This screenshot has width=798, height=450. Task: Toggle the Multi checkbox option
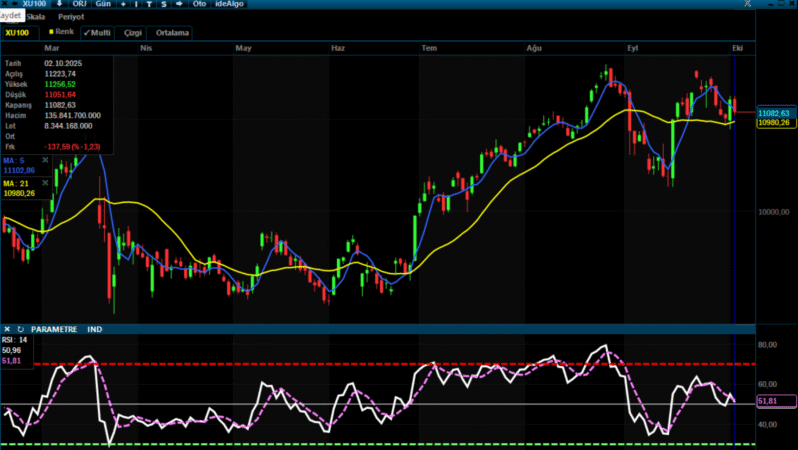[x=97, y=32]
